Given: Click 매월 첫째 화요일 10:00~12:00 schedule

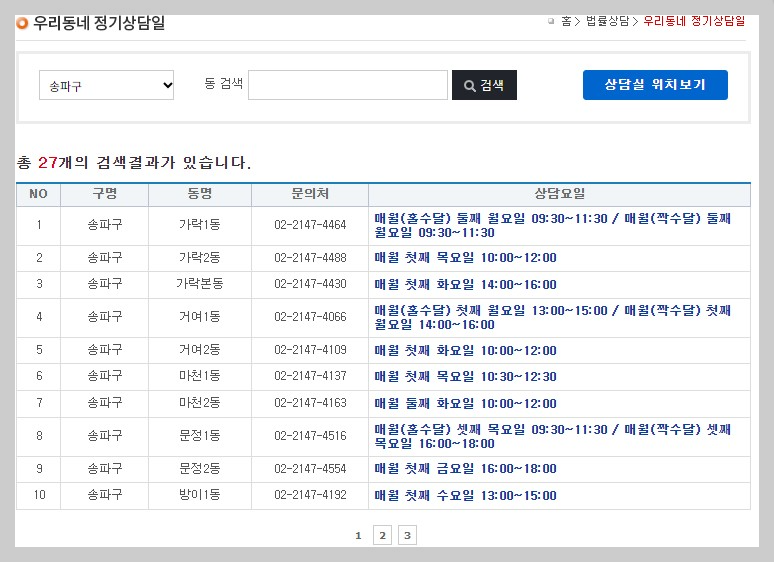Looking at the screenshot, I should point(465,351).
